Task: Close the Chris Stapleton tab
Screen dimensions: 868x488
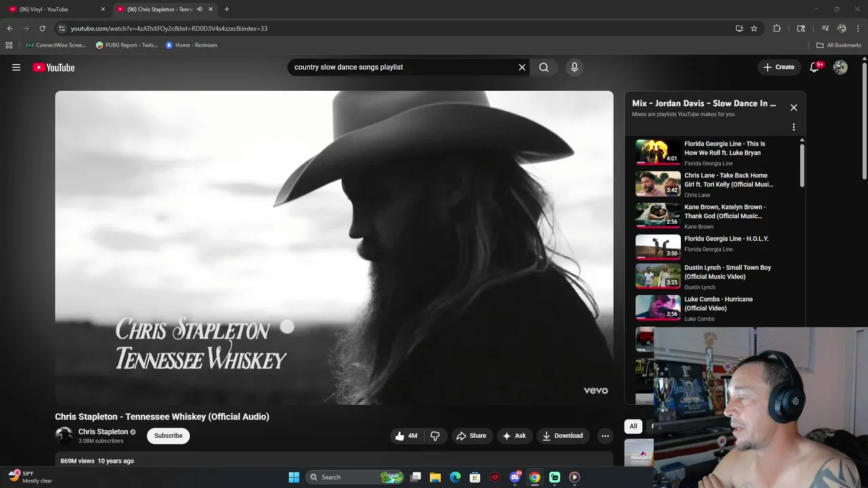Action: tap(211, 9)
